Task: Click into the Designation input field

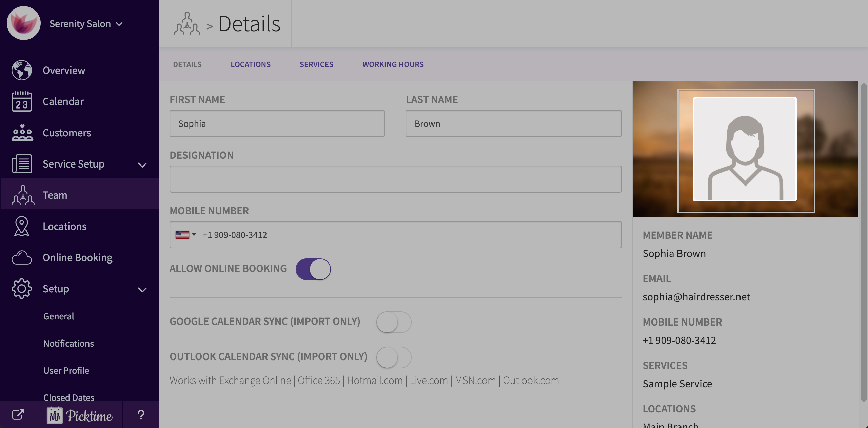Action: point(395,179)
